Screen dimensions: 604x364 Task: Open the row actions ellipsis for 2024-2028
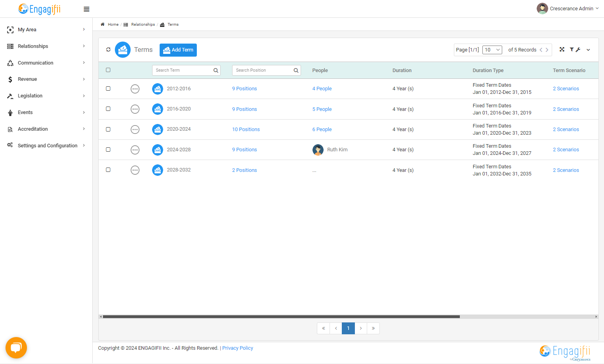tap(135, 150)
